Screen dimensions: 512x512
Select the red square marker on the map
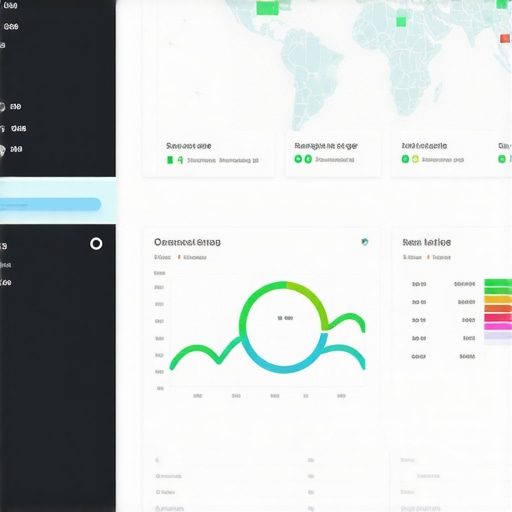[505, 38]
